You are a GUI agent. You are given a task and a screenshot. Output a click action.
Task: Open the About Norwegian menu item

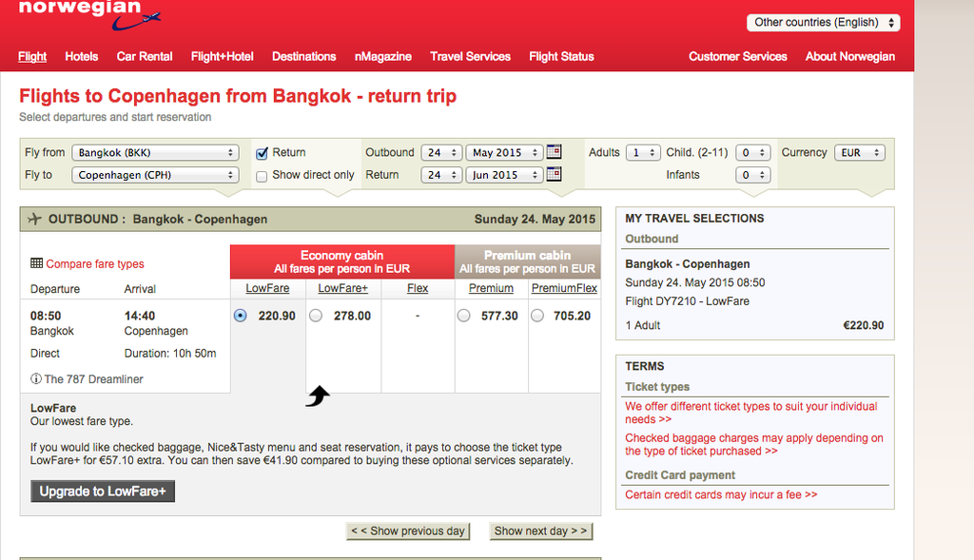coord(849,56)
